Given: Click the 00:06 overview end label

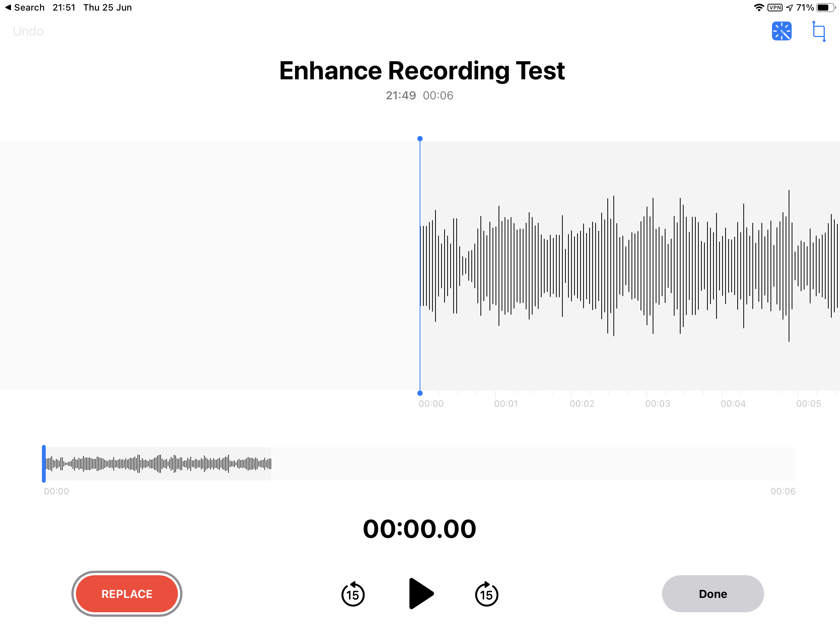Looking at the screenshot, I should 783,491.
